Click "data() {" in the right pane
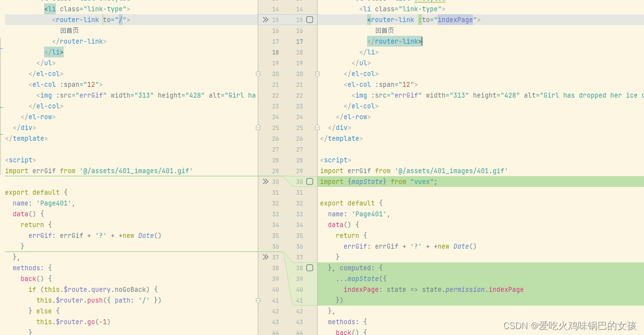Screen dimensions: 644x335 tap(344, 225)
